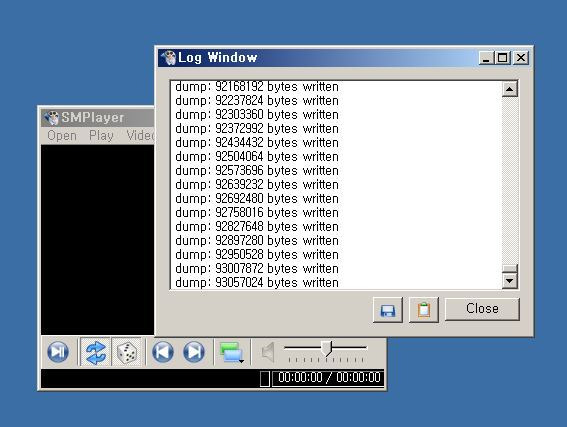Click log line 'dump: 92168192 bytes written'
The height and width of the screenshot is (427, 567).
[x=257, y=87]
